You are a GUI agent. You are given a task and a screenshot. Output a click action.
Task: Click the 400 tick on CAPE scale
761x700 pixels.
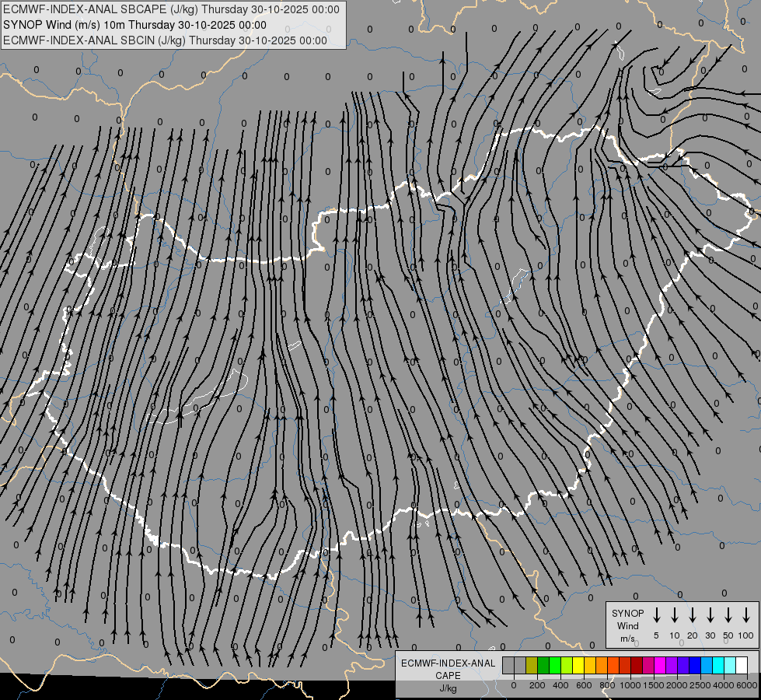point(560,685)
